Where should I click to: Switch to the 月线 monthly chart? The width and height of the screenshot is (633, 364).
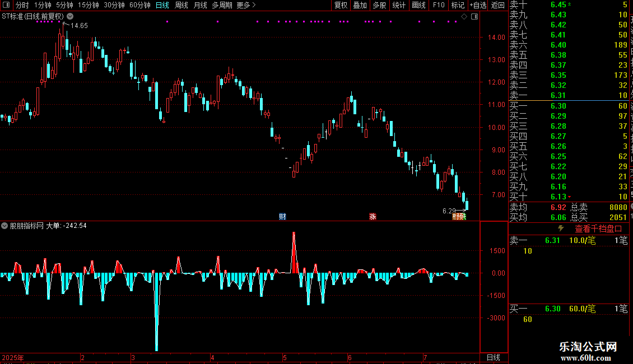(x=200, y=5)
